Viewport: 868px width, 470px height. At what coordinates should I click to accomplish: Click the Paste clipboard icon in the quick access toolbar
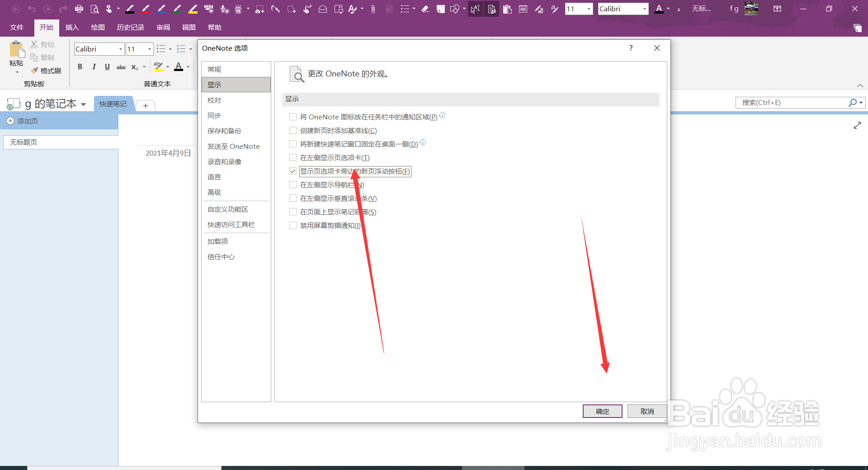coord(507,9)
